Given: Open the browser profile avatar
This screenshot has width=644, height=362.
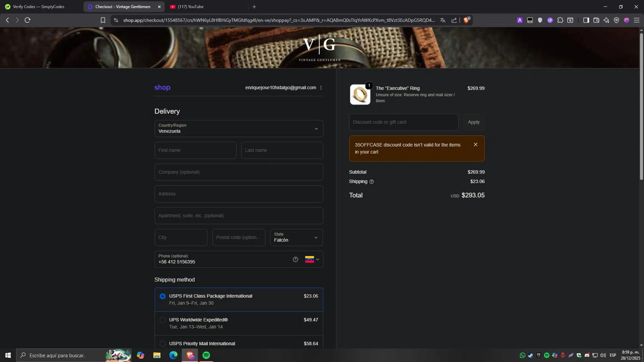Looking at the screenshot, I should point(626,20).
